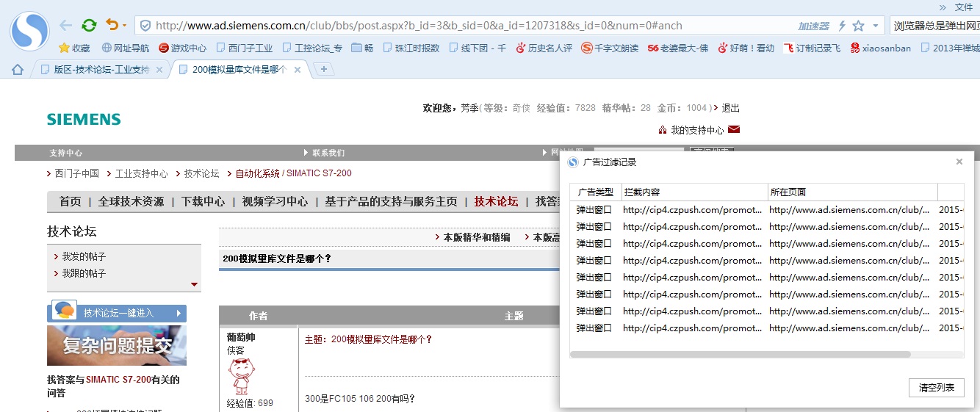Click the home icon left of tabs

point(17,69)
